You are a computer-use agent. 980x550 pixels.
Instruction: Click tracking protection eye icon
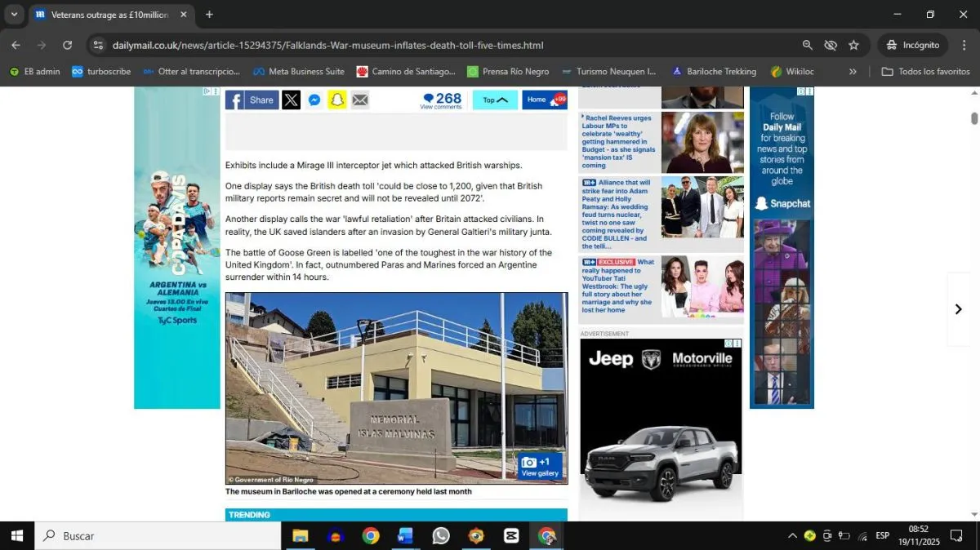pyautogui.click(x=831, y=45)
